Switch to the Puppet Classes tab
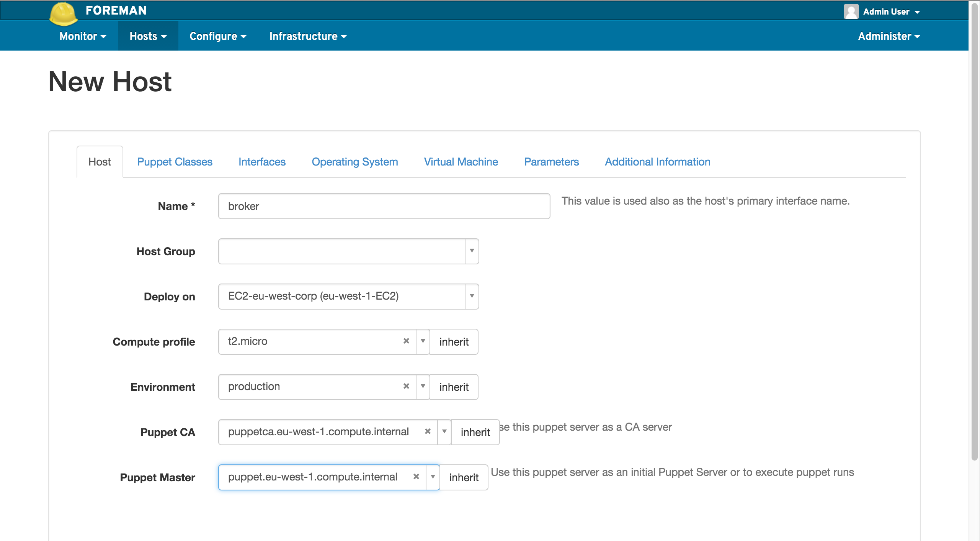Image resolution: width=980 pixels, height=541 pixels. point(174,161)
